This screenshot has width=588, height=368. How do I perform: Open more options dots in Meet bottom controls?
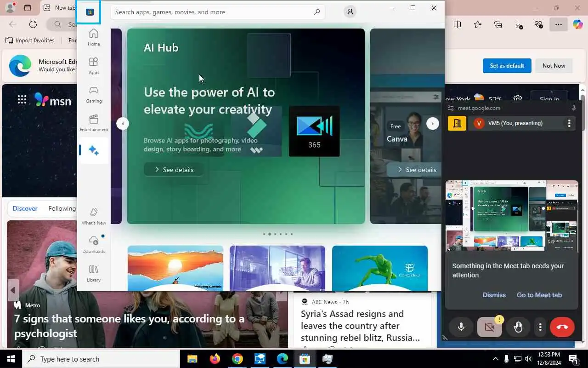coord(540,327)
